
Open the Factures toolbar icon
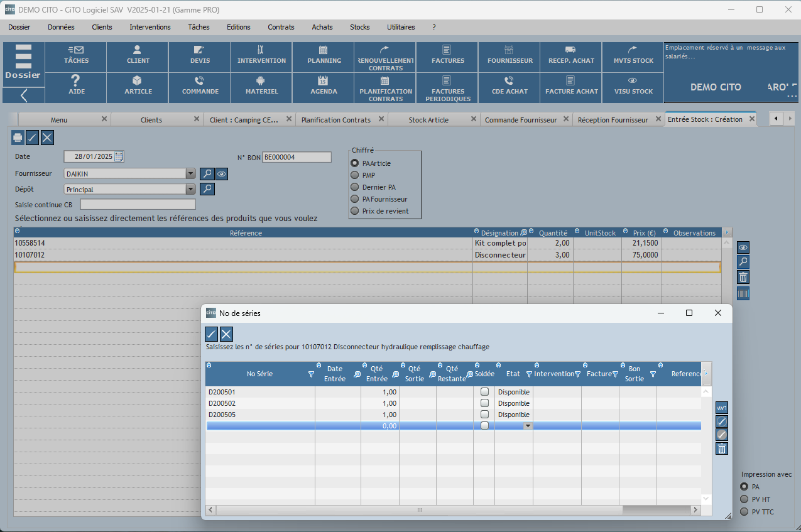tap(447, 57)
